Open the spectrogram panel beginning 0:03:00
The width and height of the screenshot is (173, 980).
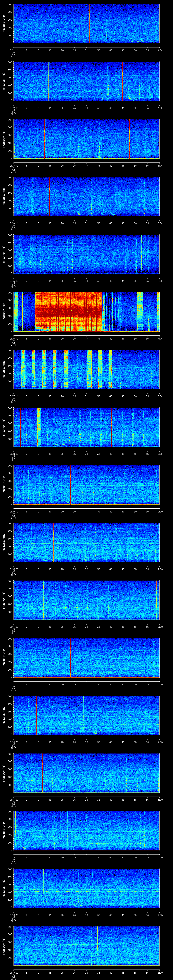coord(87,139)
